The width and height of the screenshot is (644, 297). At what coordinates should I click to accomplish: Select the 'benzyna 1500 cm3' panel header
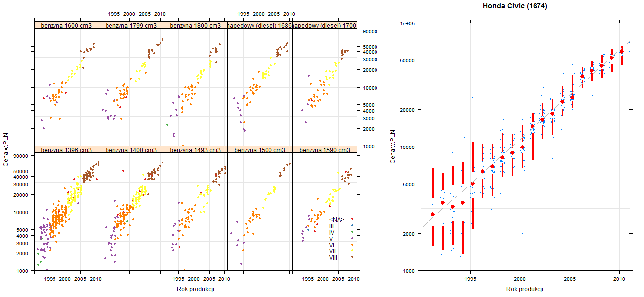(x=260, y=150)
